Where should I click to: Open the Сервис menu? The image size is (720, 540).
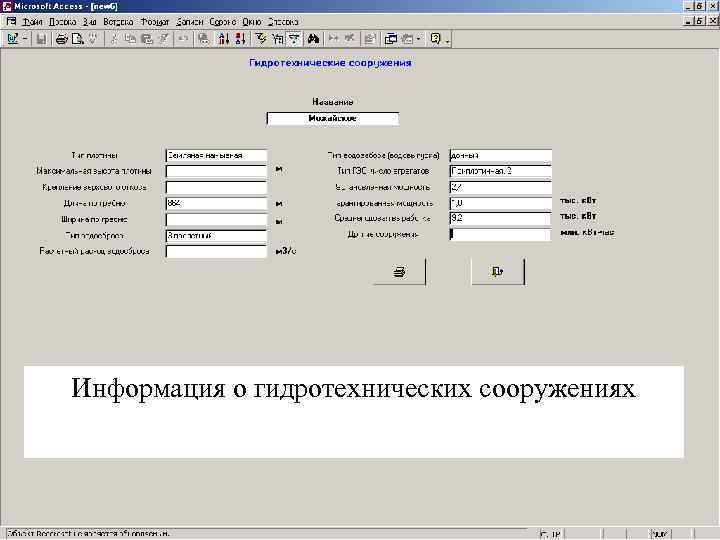coord(223,22)
